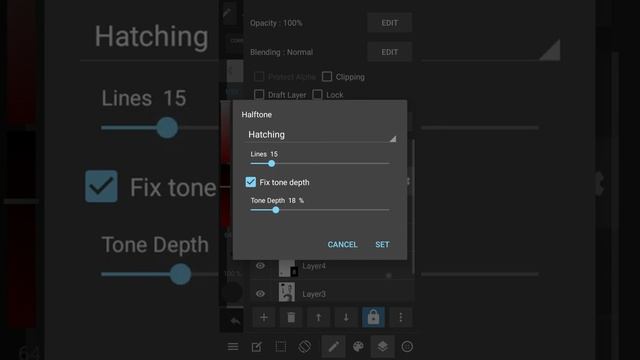Click the Layer3 name label

[314, 294]
